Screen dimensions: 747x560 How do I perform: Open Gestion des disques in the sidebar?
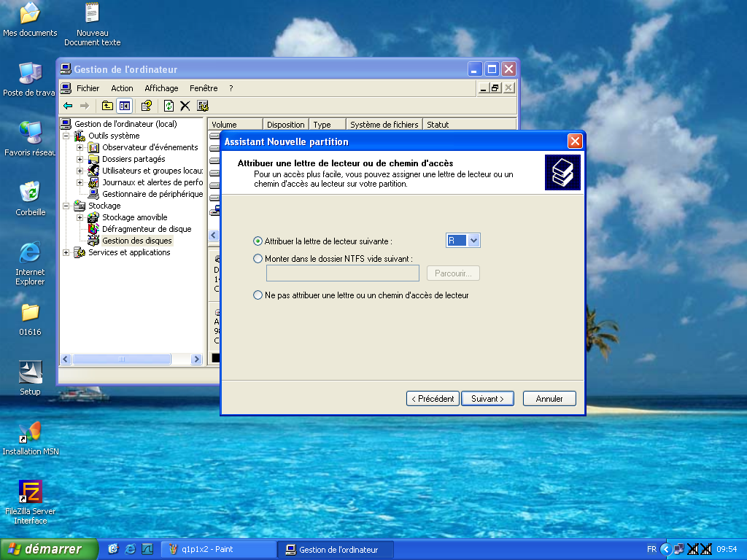point(138,240)
